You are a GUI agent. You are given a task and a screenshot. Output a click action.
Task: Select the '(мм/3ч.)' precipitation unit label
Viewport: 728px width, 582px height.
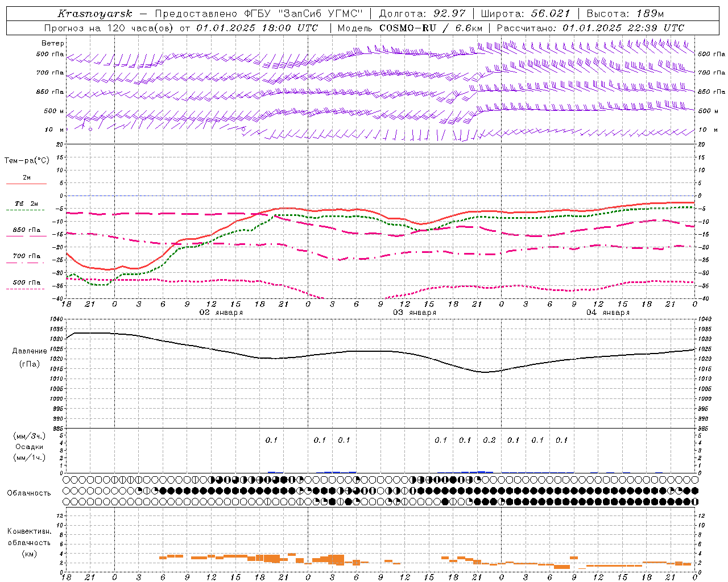[30, 436]
